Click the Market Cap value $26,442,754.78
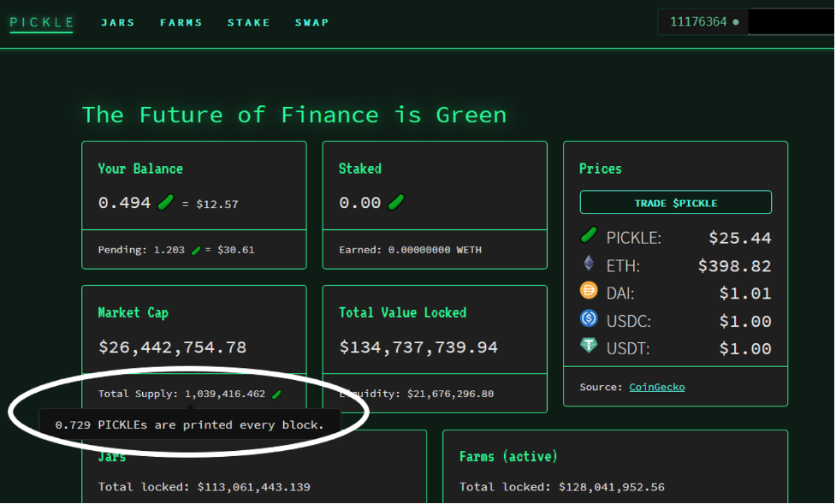The width and height of the screenshot is (836, 504). (172, 347)
